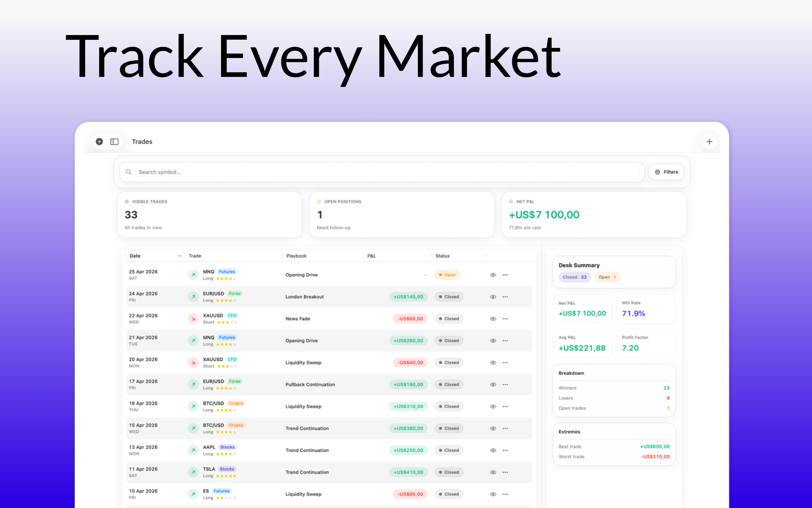Focus the Search symbol input field
The width and height of the screenshot is (812, 508).
387,172
